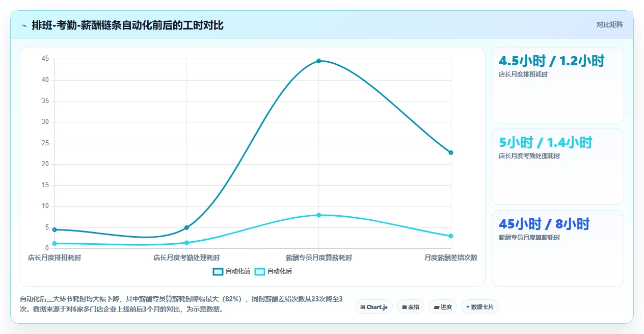Image resolution: width=644 pixels, height=334 pixels.
Task: Click 自动化前 data point at 薪酬专员月度算薪耗时
Action: click(x=319, y=61)
